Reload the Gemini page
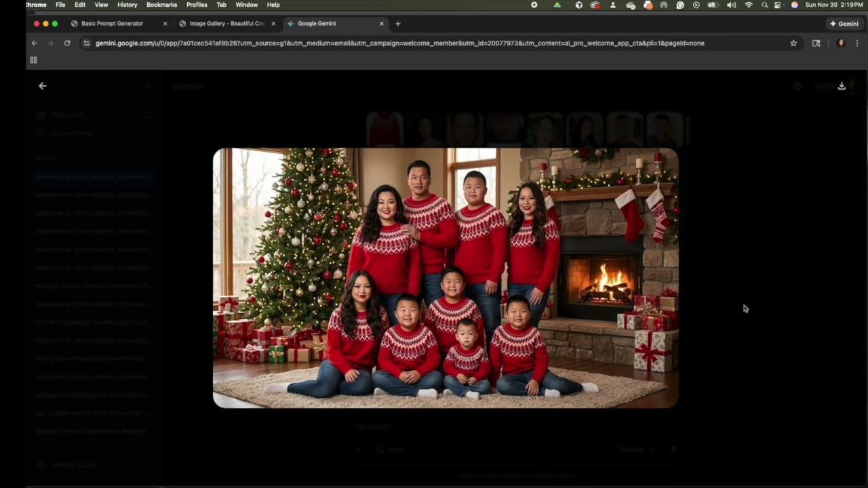 67,43
